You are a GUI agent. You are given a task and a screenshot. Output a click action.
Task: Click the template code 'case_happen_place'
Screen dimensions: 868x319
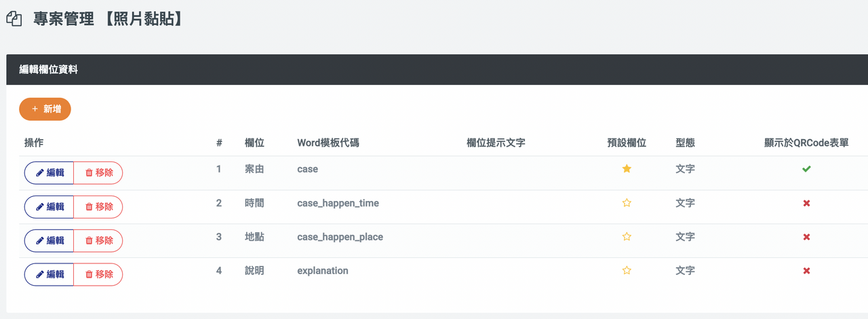click(x=340, y=237)
